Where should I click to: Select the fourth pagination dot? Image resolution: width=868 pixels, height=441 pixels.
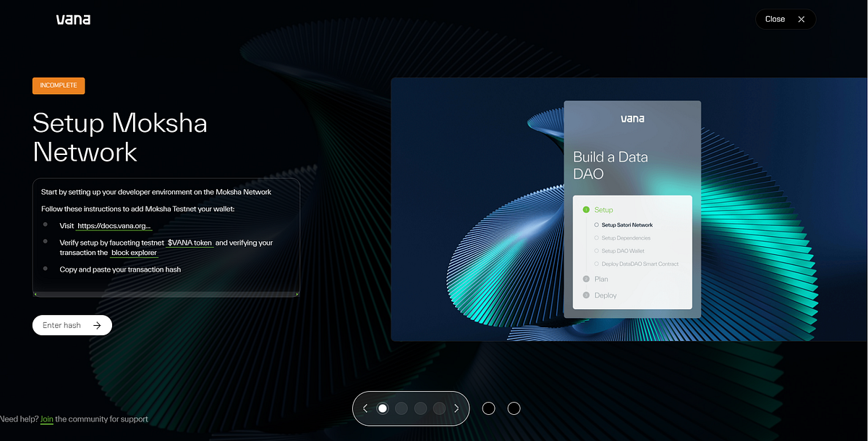438,408
